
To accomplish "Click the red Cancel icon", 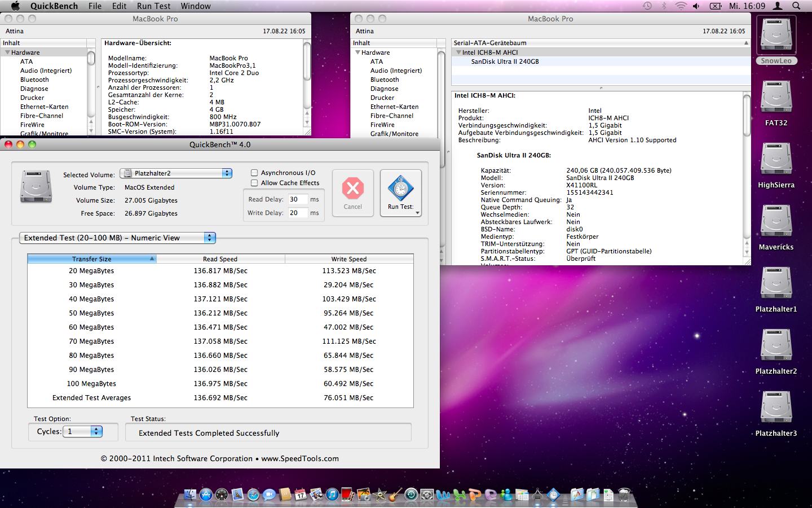I will tap(353, 189).
